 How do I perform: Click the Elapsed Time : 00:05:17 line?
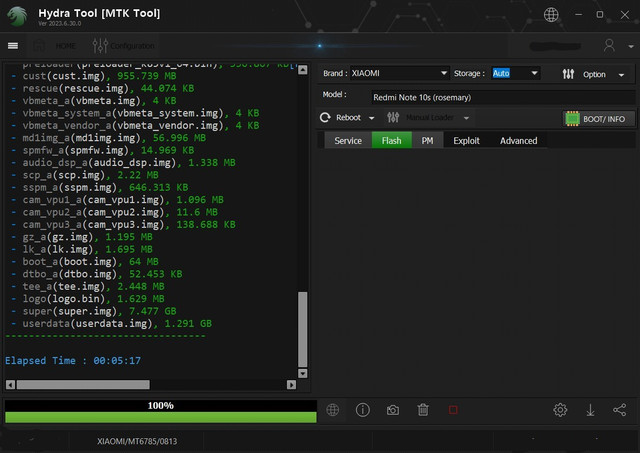click(x=73, y=361)
